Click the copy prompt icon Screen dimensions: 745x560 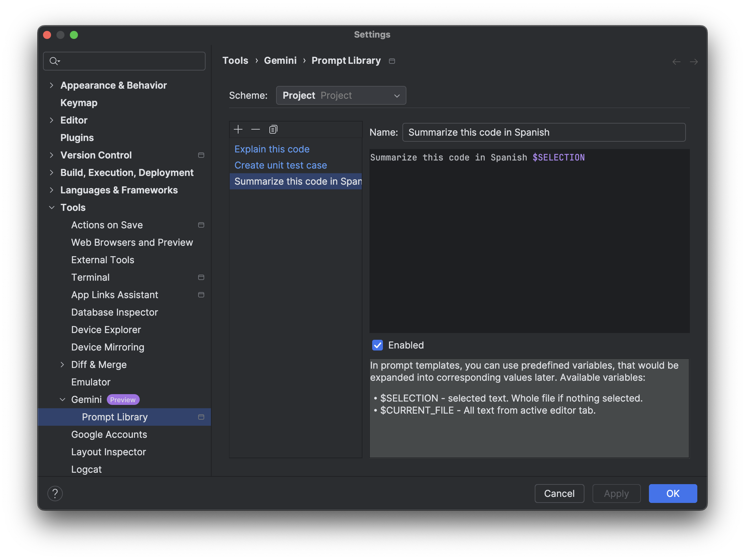tap(272, 129)
